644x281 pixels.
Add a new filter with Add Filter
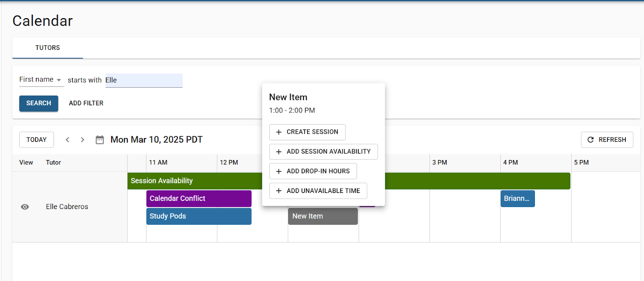[x=86, y=103]
